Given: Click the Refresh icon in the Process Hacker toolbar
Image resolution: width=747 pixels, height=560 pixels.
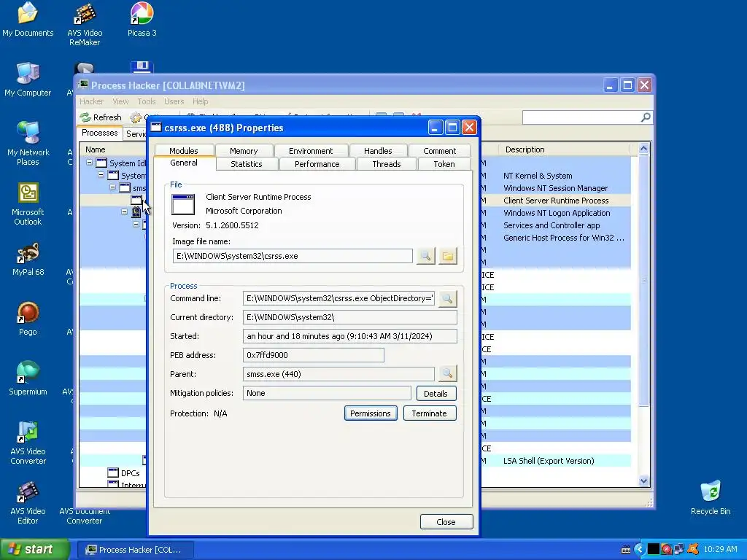Looking at the screenshot, I should pyautogui.click(x=85, y=117).
